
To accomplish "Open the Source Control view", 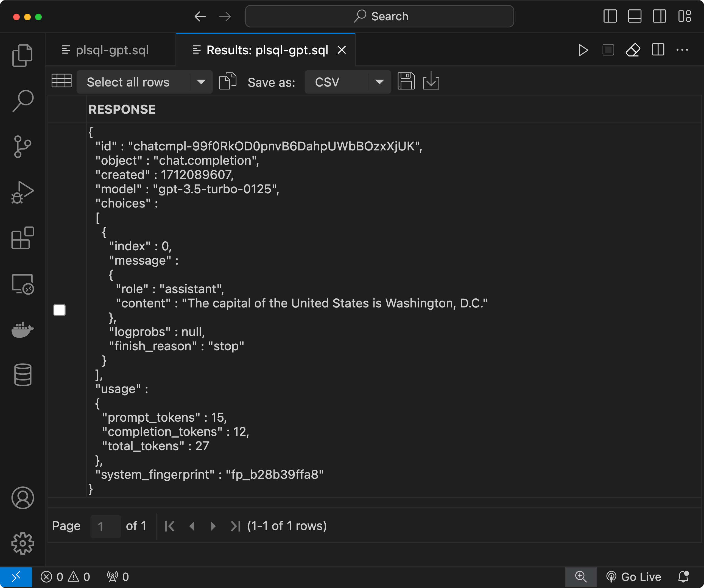I will [23, 147].
